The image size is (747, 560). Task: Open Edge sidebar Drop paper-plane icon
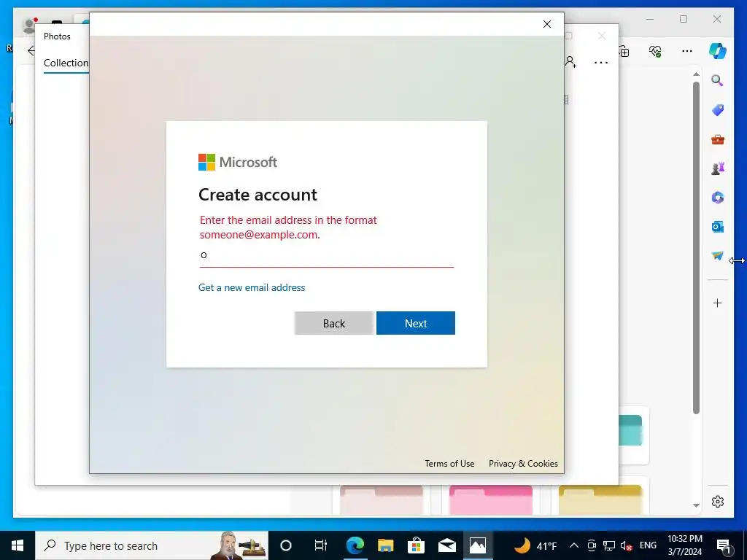coord(718,256)
